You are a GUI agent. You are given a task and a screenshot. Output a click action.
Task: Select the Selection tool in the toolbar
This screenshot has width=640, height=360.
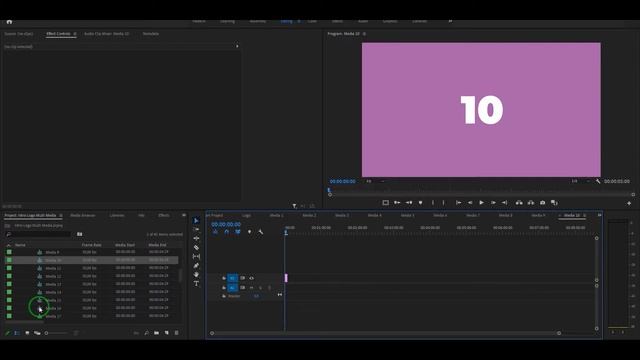(x=196, y=220)
